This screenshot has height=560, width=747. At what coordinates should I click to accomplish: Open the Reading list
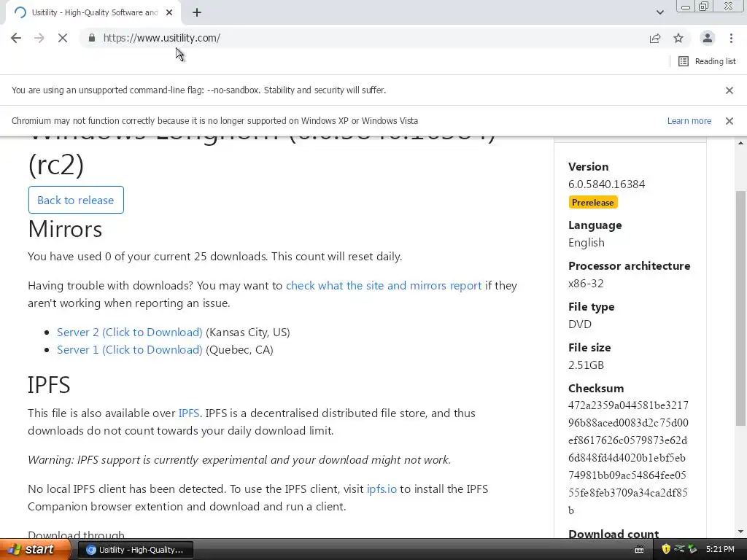tap(707, 61)
